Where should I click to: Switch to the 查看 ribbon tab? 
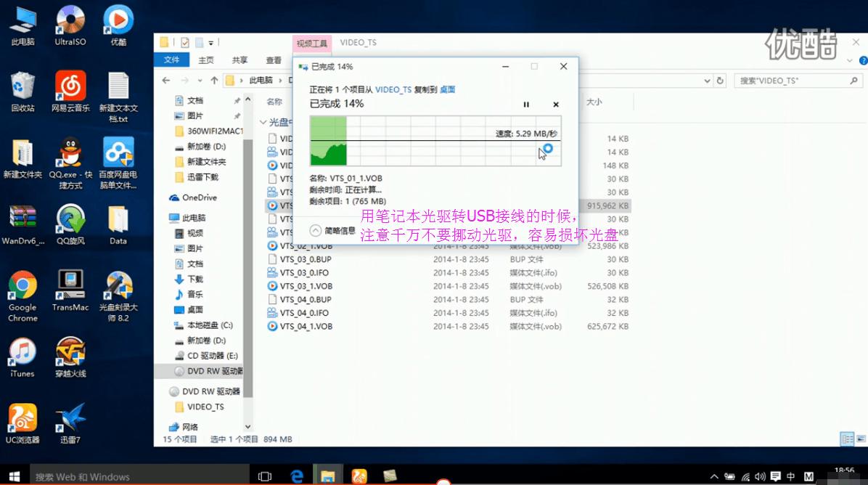[x=272, y=60]
